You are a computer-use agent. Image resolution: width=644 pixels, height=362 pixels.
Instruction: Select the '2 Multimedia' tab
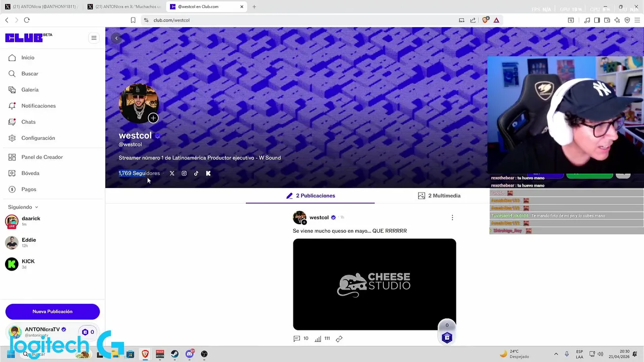click(x=439, y=196)
